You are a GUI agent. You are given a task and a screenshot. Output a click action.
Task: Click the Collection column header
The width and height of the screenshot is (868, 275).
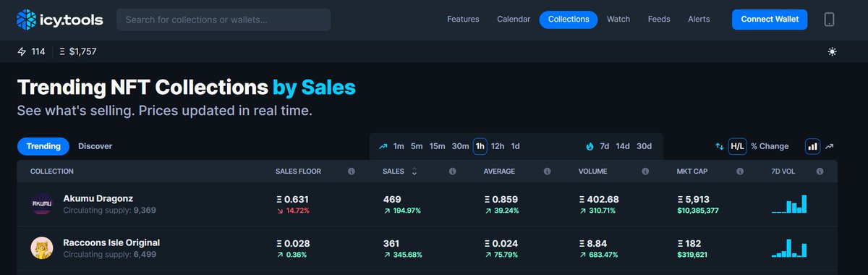point(52,172)
